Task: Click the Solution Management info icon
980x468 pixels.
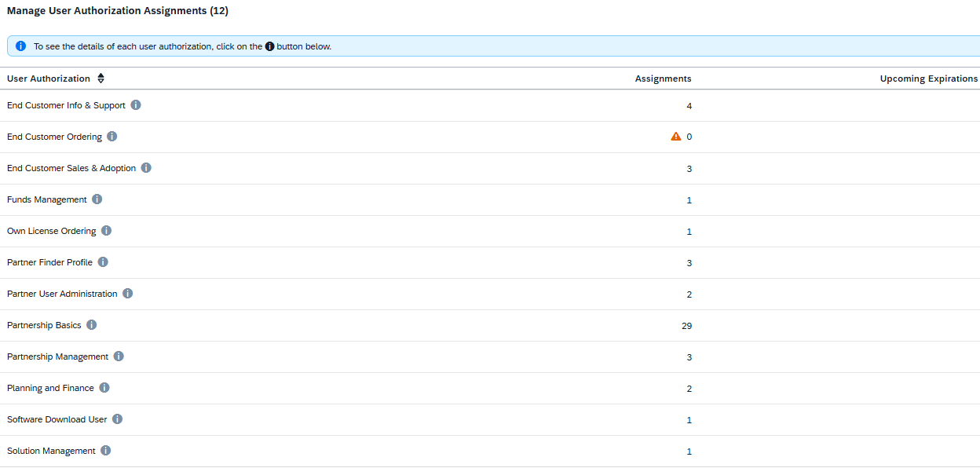Action: [x=106, y=451]
